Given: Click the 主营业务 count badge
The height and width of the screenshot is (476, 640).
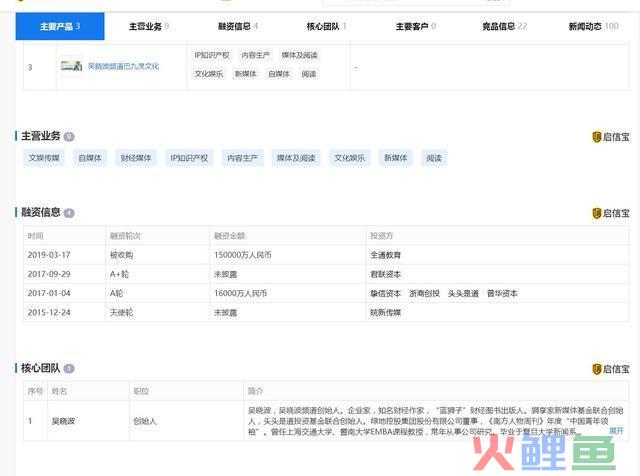Looking at the screenshot, I should pos(69,136).
